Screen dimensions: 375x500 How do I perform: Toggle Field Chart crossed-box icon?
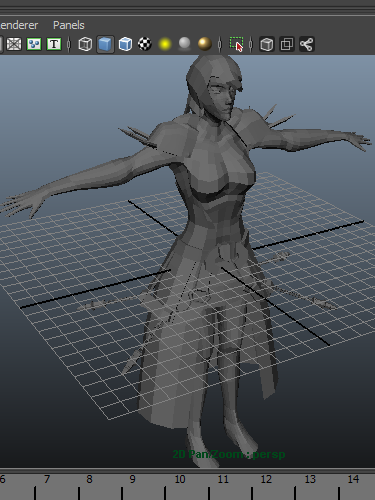click(14, 44)
